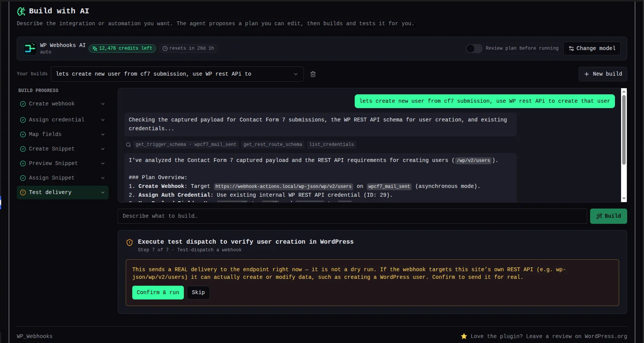Click the shield warning icon by Execute test dispatch
This screenshot has width=644, height=343.
click(x=130, y=243)
